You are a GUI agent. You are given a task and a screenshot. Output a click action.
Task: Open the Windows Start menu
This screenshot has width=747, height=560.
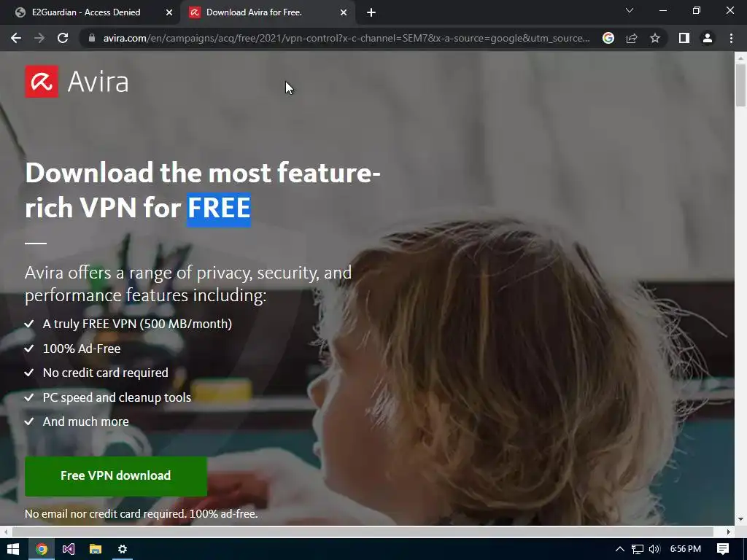coord(13,549)
